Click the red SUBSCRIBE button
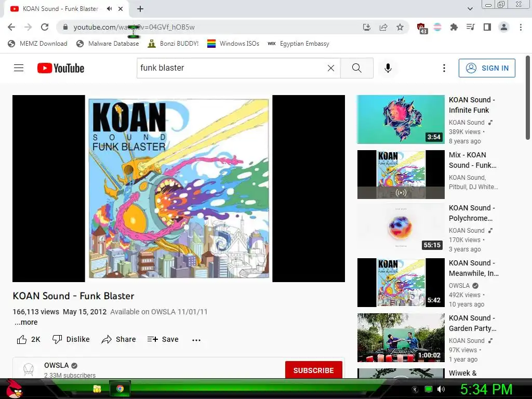The image size is (532, 399). [x=313, y=370]
